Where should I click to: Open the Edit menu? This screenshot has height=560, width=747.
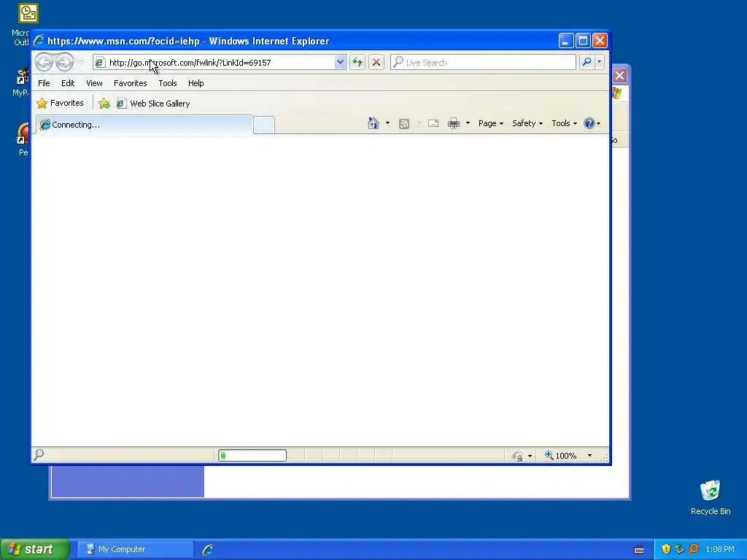[x=68, y=83]
